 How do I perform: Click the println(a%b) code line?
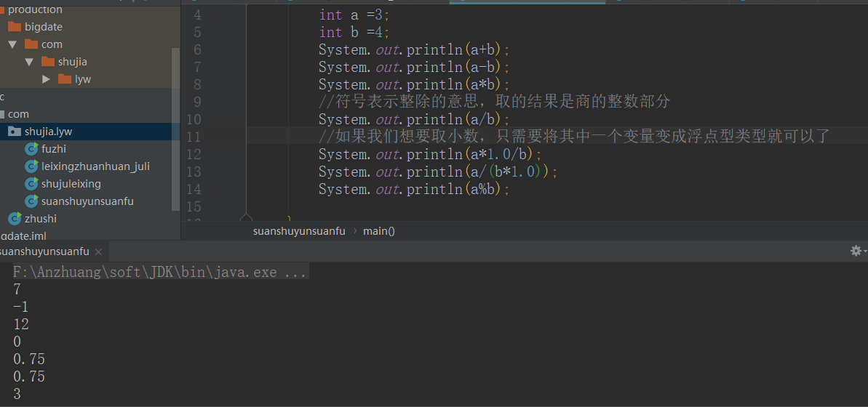click(x=413, y=189)
